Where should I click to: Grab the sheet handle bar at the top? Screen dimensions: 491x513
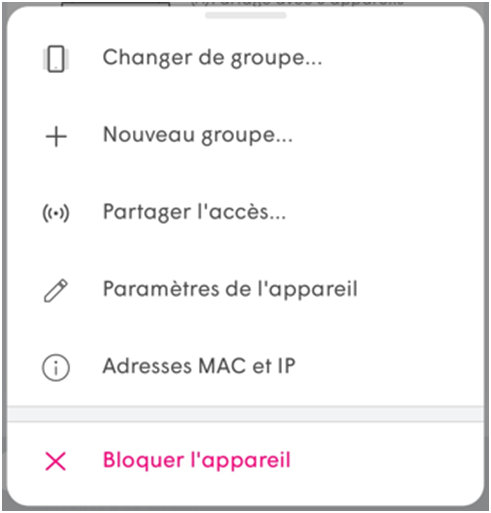point(246,15)
